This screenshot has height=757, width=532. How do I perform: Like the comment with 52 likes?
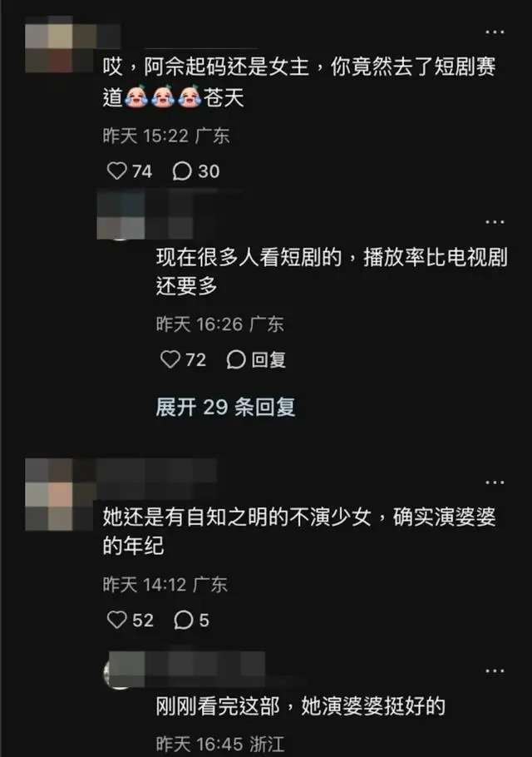click(x=116, y=620)
